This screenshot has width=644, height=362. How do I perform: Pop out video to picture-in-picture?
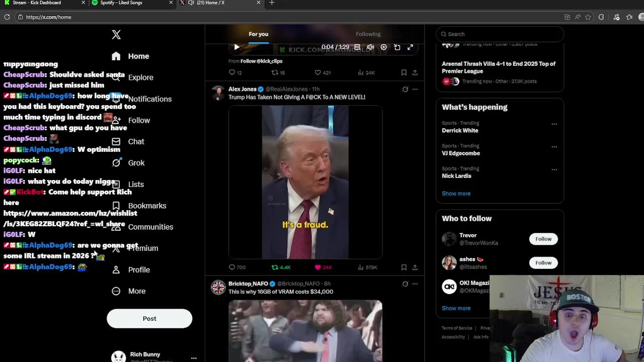pyautogui.click(x=397, y=47)
